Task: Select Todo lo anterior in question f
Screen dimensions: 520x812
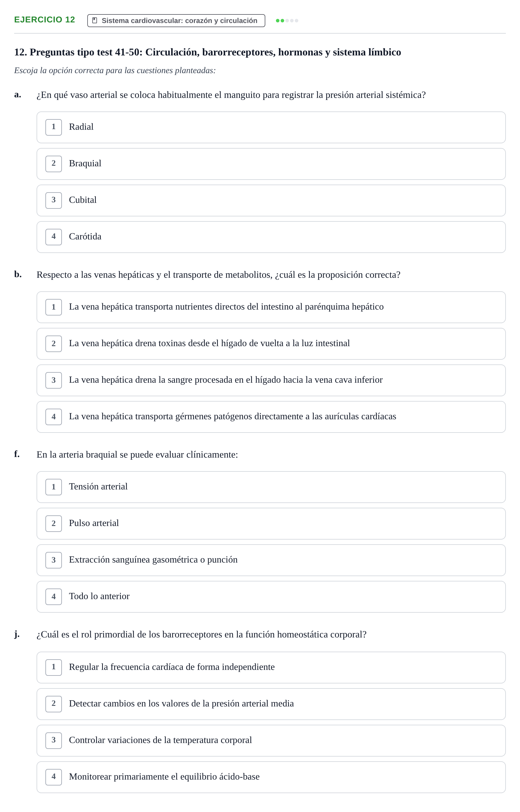Action: 271,596
